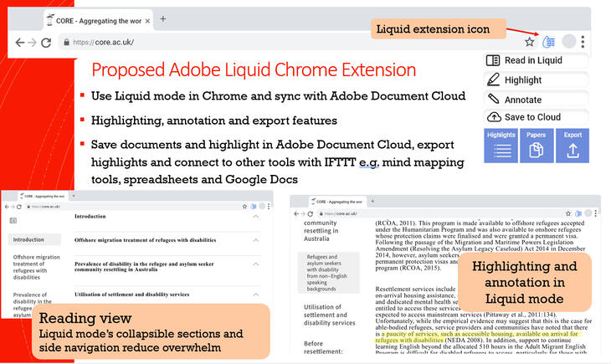Screen dimensions: 611x364
Task: Reload page in reading view browser
Action: pos(18,207)
